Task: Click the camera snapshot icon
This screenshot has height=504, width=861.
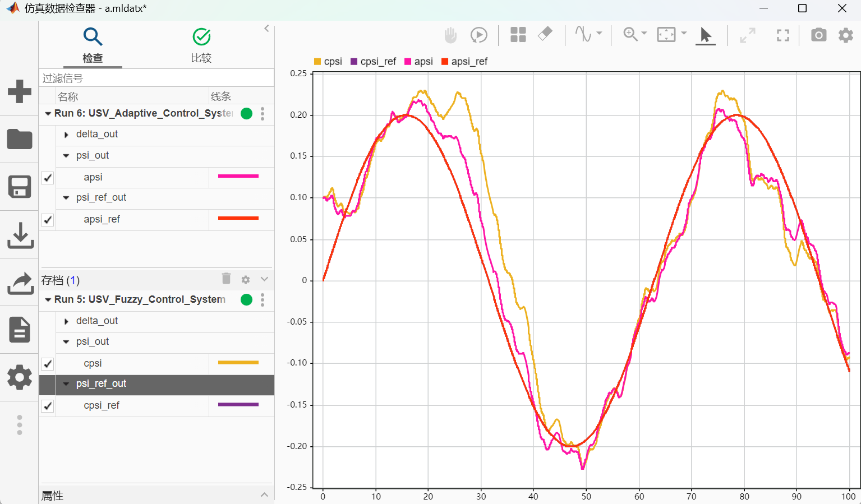Action: click(x=818, y=35)
